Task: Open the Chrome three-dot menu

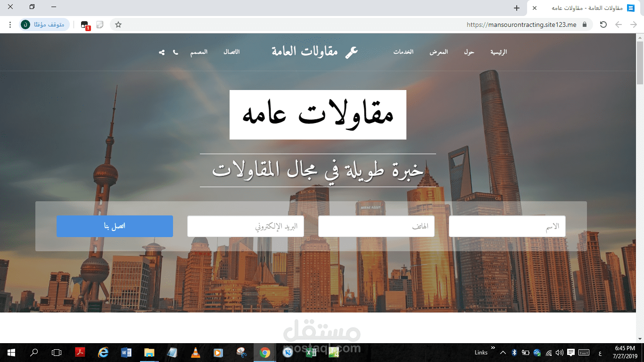Action: [10, 25]
